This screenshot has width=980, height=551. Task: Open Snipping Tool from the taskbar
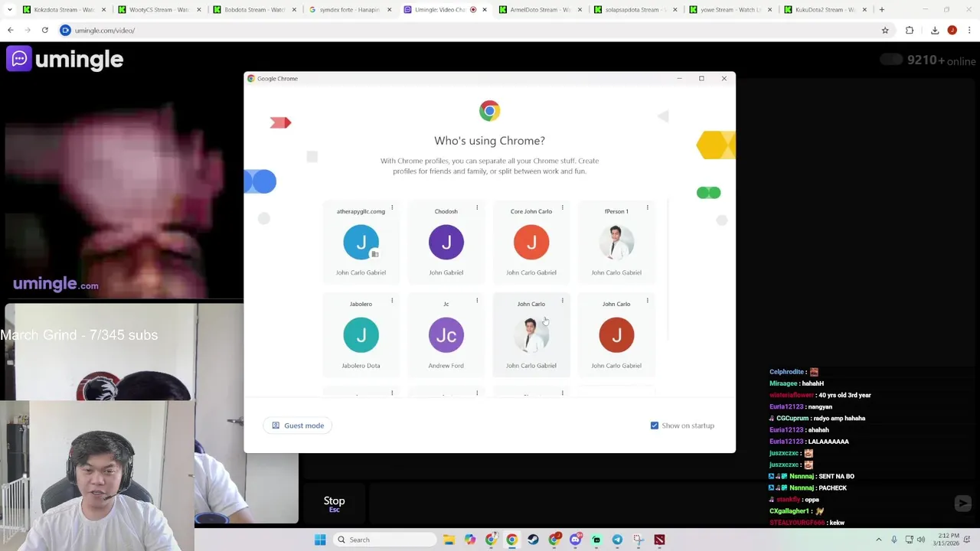pos(638,540)
